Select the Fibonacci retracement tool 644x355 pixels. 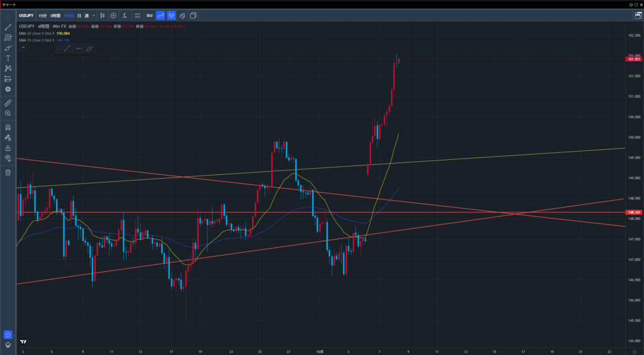tap(8, 37)
